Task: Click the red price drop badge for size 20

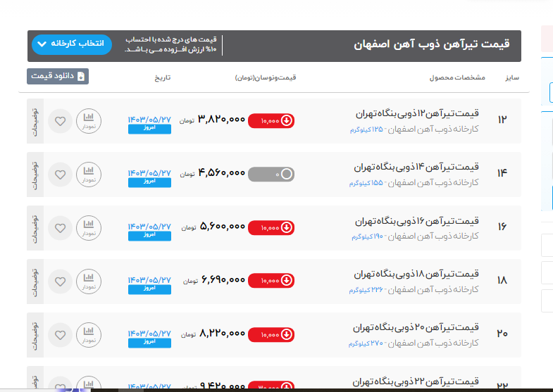Action: tap(271, 334)
